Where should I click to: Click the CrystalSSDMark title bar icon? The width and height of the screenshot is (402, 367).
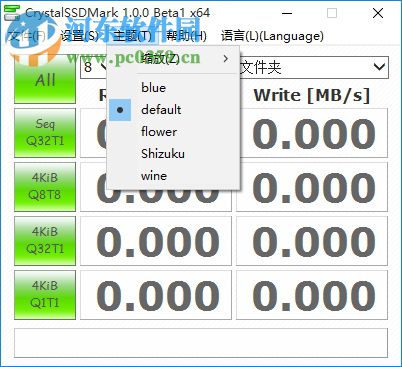click(12, 12)
